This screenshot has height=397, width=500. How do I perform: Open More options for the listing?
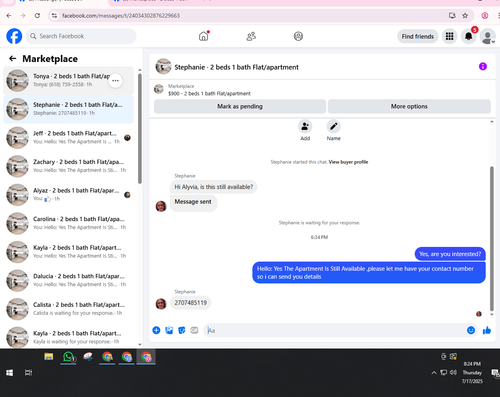[409, 106]
